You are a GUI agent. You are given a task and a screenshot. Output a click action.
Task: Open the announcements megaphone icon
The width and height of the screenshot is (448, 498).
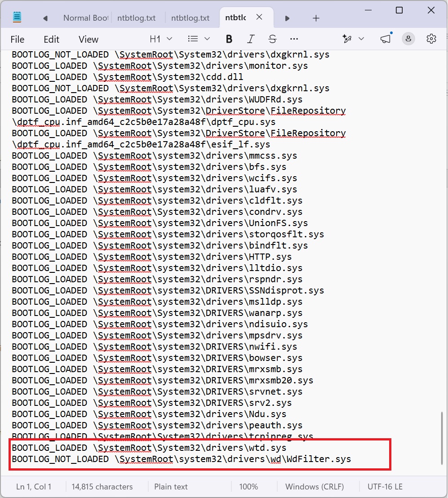pyautogui.click(x=386, y=39)
